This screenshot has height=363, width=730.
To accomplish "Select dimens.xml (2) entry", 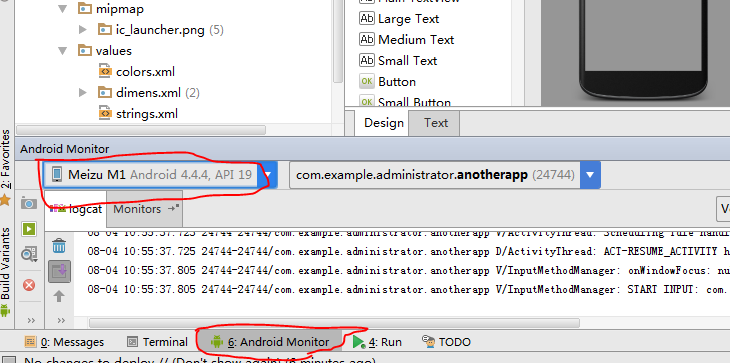I will click(x=149, y=93).
